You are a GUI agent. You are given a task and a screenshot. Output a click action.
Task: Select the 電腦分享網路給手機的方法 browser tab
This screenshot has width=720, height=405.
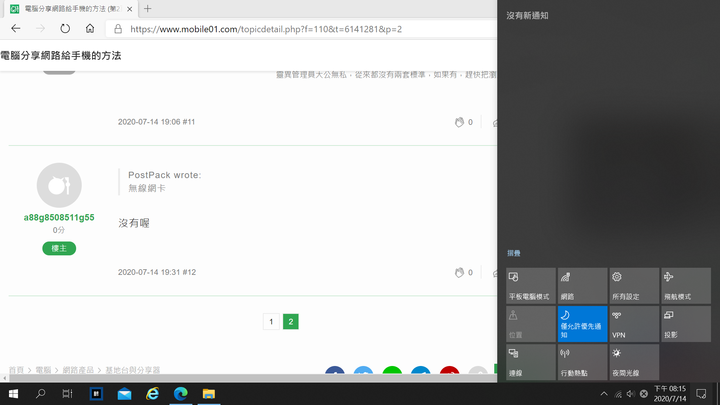tap(71, 9)
